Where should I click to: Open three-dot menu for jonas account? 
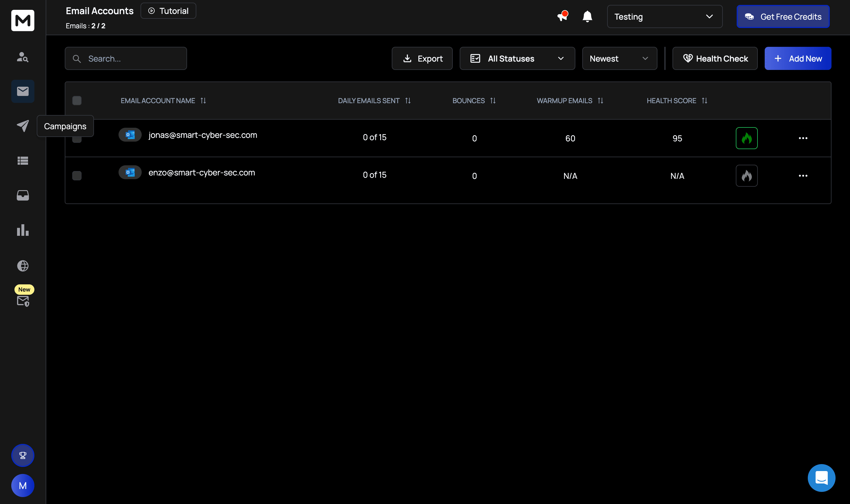point(803,138)
